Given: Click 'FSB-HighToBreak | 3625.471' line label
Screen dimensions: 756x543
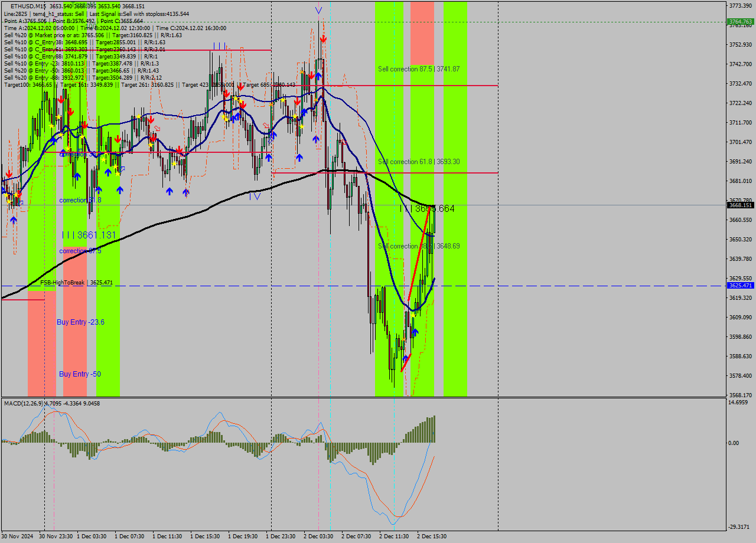Looking at the screenshot, I should point(76,283).
